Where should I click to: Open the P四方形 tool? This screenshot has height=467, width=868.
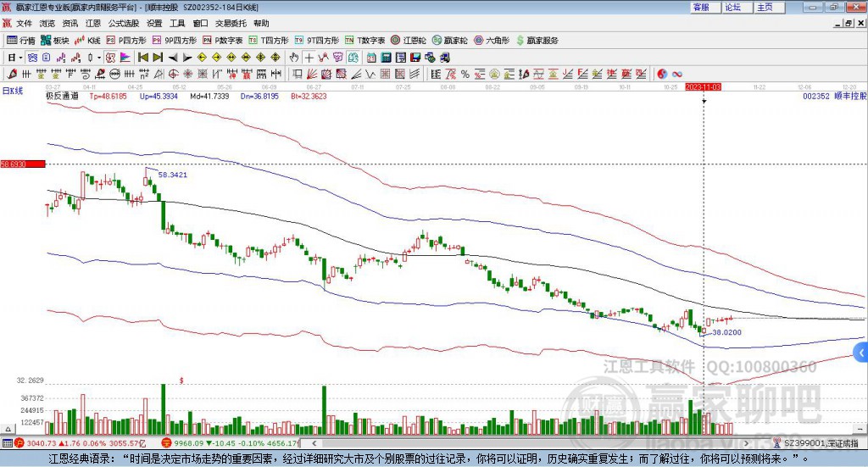pos(126,41)
